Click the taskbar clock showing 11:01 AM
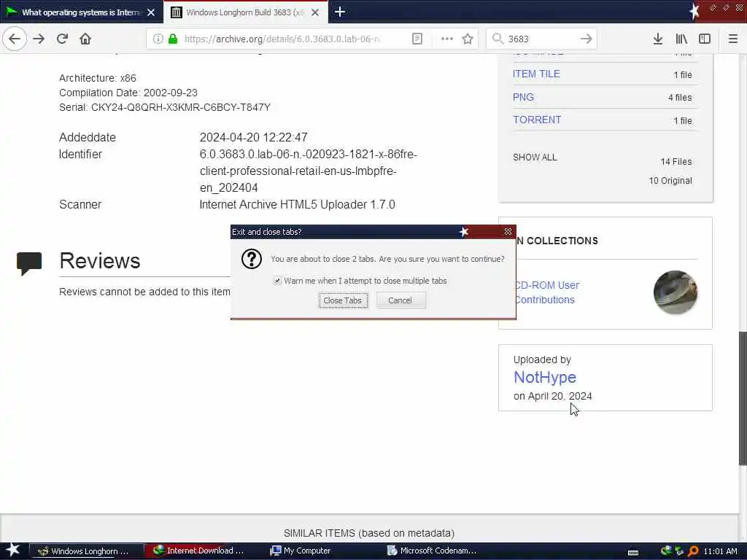Screen dimensions: 747x560 [720, 551]
